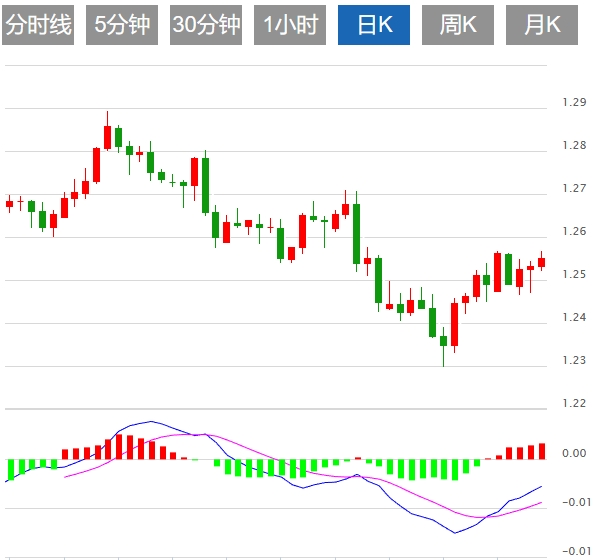Select the 1.25 price axis label
This screenshot has width=610, height=560.
[574, 274]
